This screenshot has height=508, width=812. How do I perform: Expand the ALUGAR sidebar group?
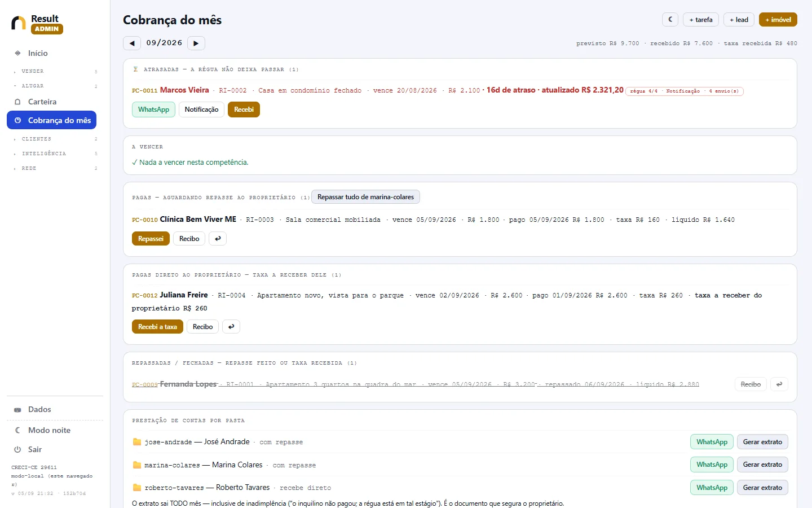pyautogui.click(x=55, y=86)
